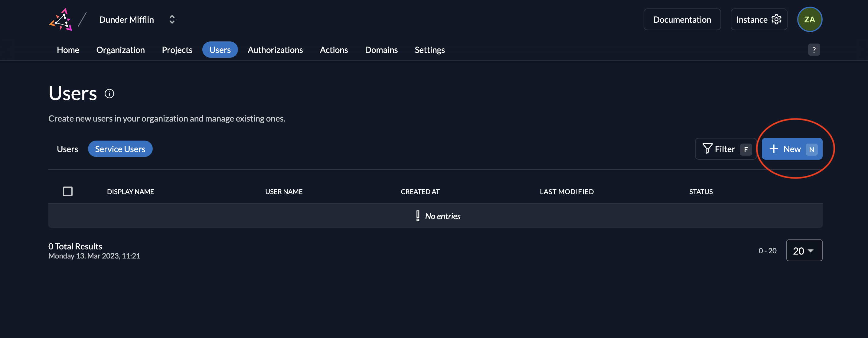The image size is (868, 338).
Task: Open Instance settings via the gear icon
Action: click(776, 19)
